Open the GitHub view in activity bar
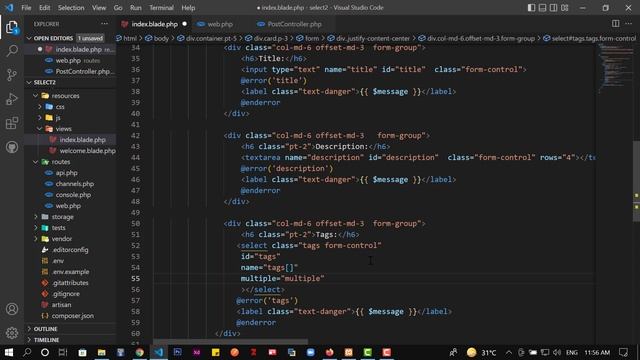Image resolution: width=640 pixels, height=360 pixels. pyautogui.click(x=12, y=147)
